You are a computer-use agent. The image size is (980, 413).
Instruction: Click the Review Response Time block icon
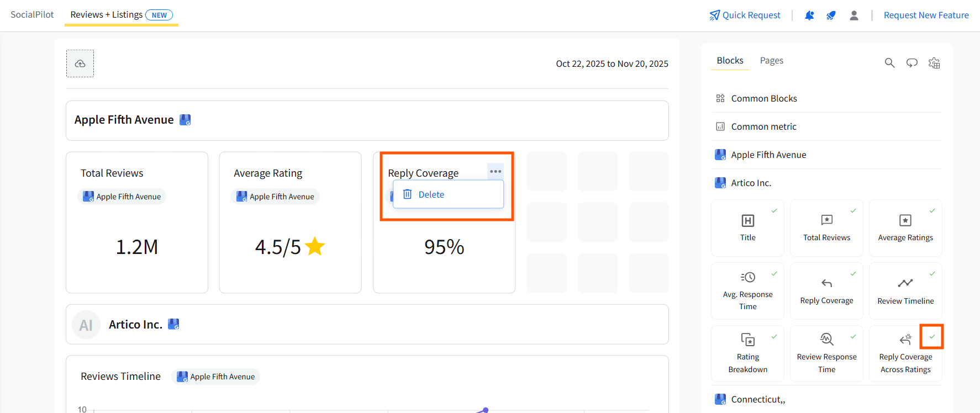tap(826, 339)
